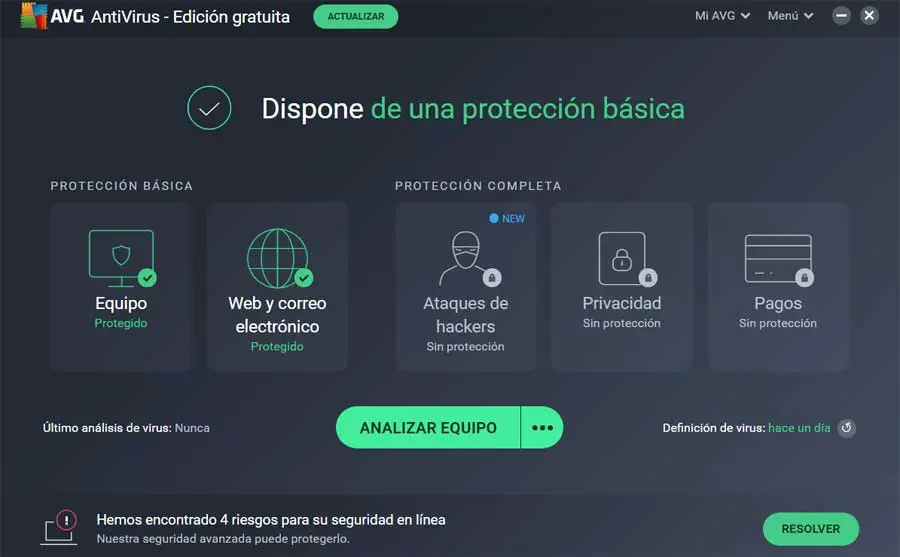The height and width of the screenshot is (557, 900).
Task: Expand the Mi AVG dropdown
Action: pos(722,16)
